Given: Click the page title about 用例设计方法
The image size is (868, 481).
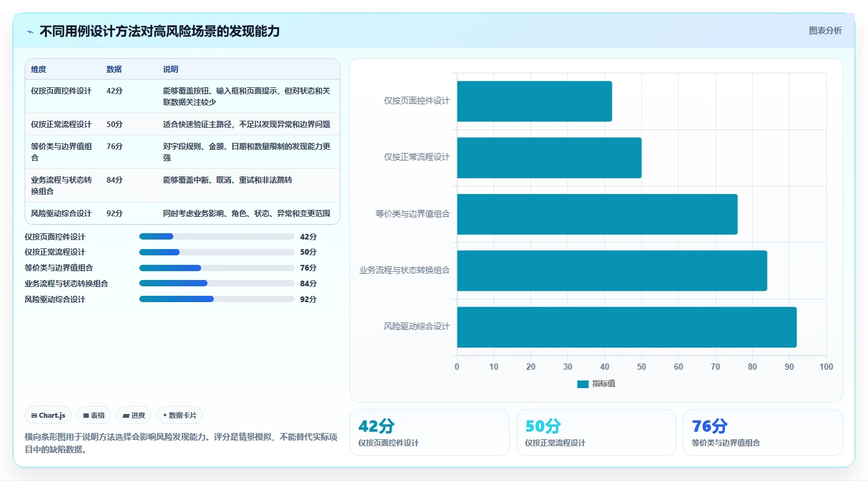Looking at the screenshot, I should coord(159,31).
